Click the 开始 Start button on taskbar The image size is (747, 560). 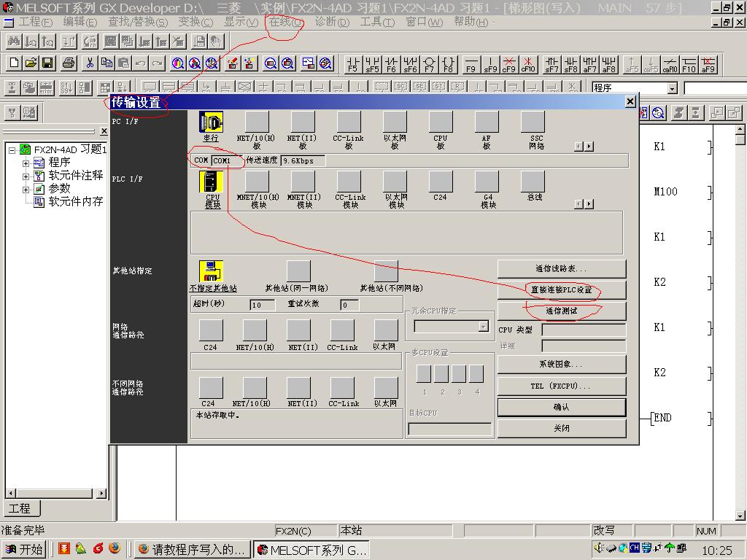point(24,549)
